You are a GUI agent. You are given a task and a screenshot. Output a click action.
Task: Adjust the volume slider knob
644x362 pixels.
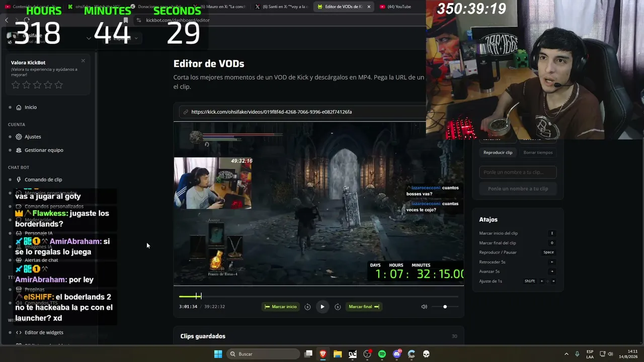pos(445,307)
